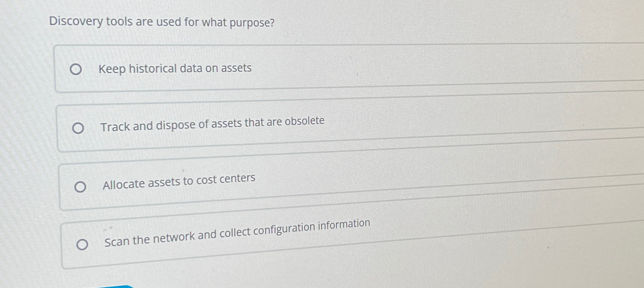The image size is (644, 288).
Task: Click inside the 'Allocate assets' answer box
Action: [286, 186]
